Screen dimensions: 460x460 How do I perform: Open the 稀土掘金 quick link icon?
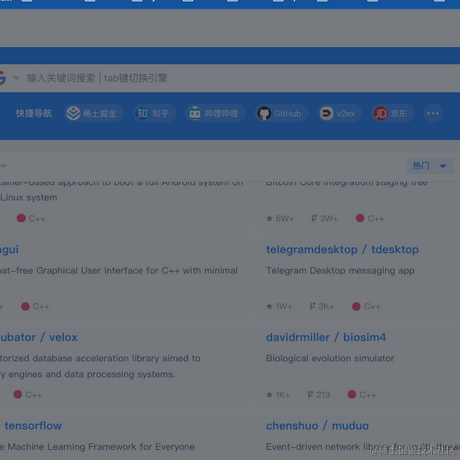pyautogui.click(x=73, y=113)
